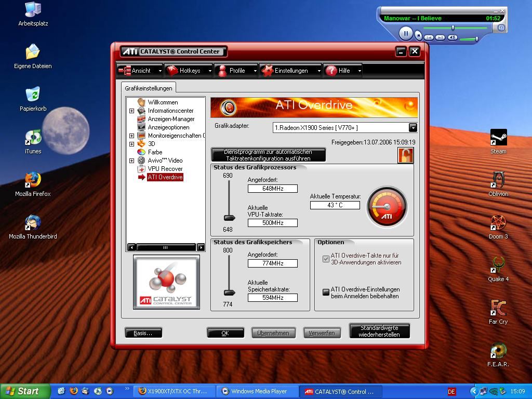Select Informationscenter in the tree

click(x=170, y=111)
